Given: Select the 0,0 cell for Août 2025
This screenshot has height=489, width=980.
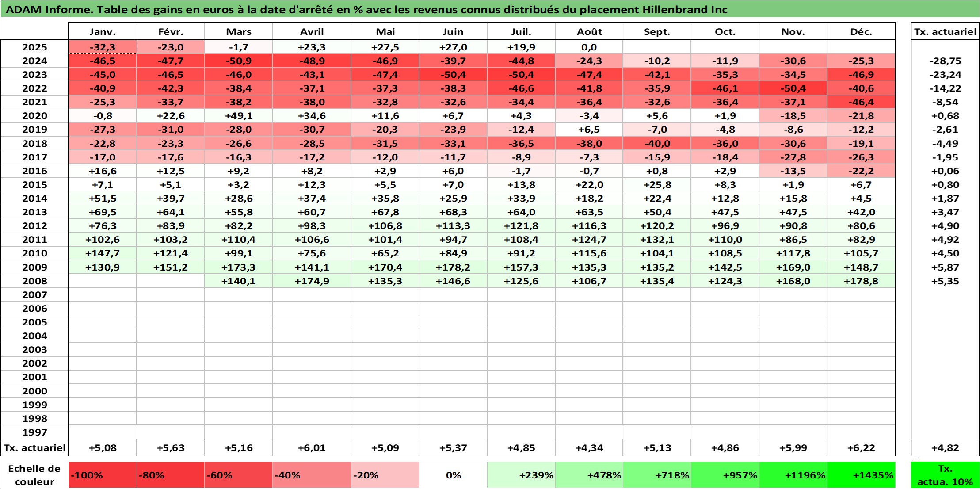Looking at the screenshot, I should pyautogui.click(x=589, y=47).
